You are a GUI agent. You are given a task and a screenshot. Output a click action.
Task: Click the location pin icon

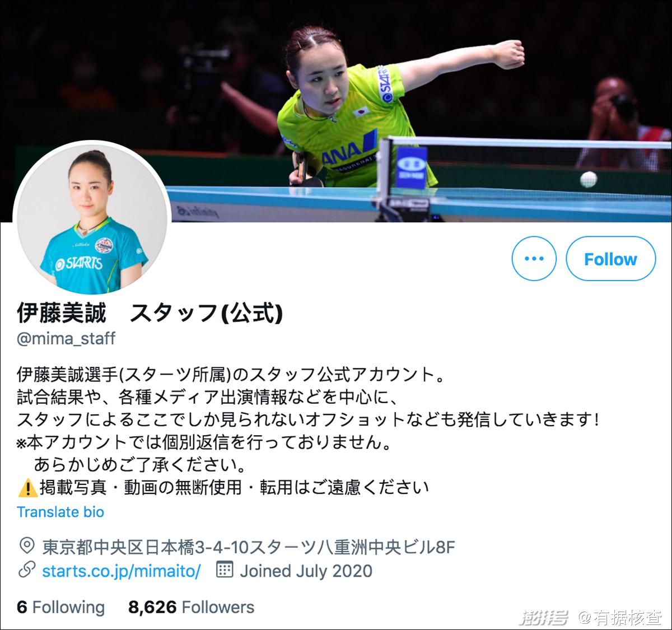click(26, 546)
